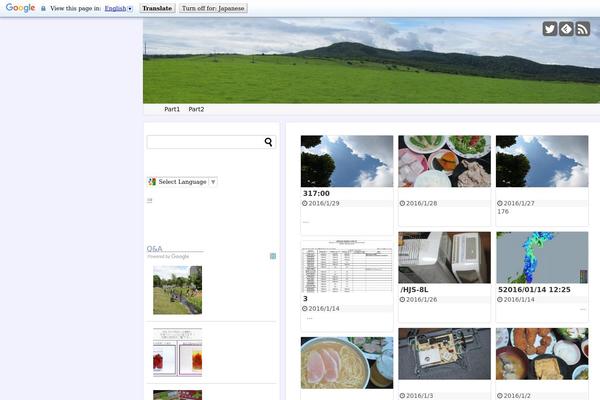This screenshot has height=400, width=600.
Task: Open the mountain meadow header image
Action: coord(371,60)
